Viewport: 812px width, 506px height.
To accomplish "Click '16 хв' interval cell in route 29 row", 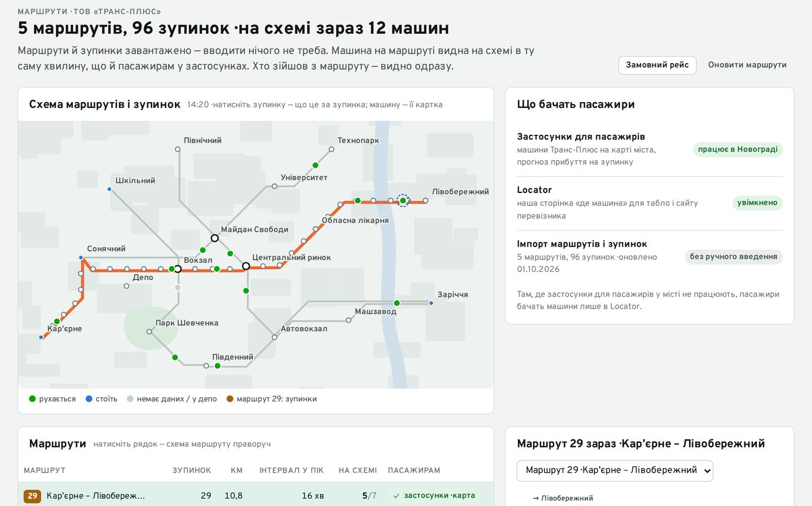I will (313, 495).
